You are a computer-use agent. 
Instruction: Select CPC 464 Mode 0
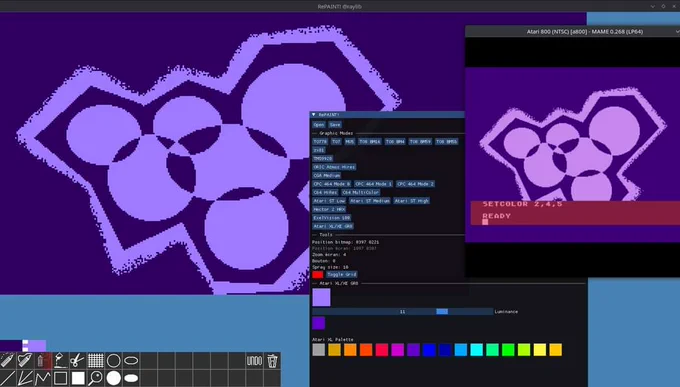coord(331,184)
